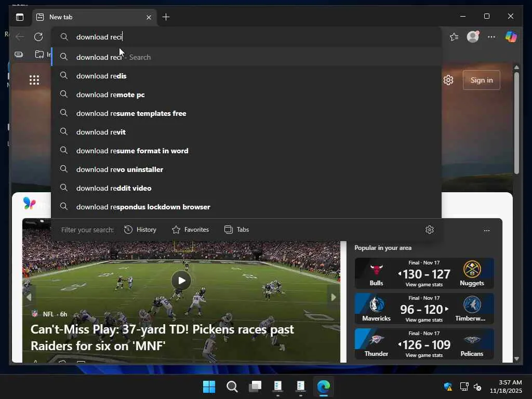Filter search by Tabs
The height and width of the screenshot is (399, 532).
tap(237, 230)
